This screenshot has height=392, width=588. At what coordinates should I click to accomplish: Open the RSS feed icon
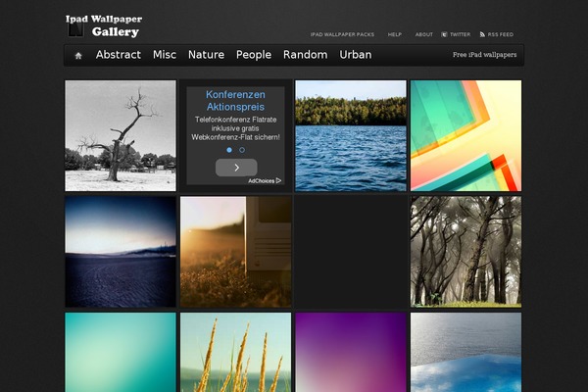[482, 34]
